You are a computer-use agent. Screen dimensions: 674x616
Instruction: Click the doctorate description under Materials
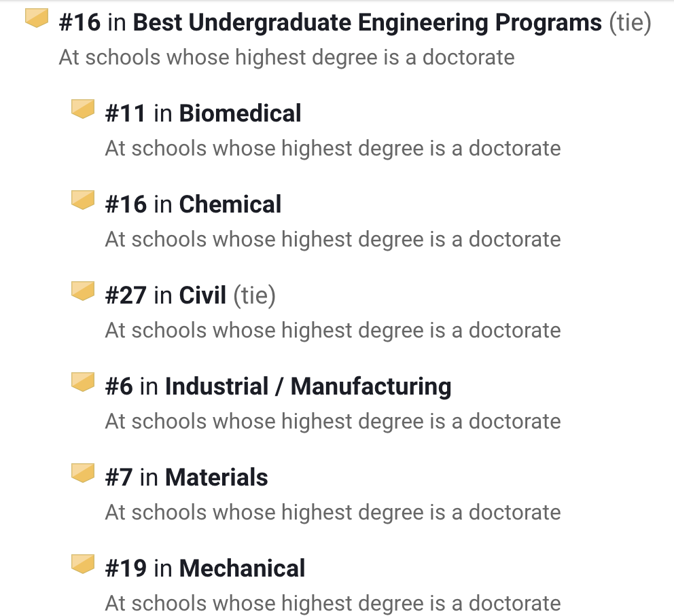pos(333,512)
